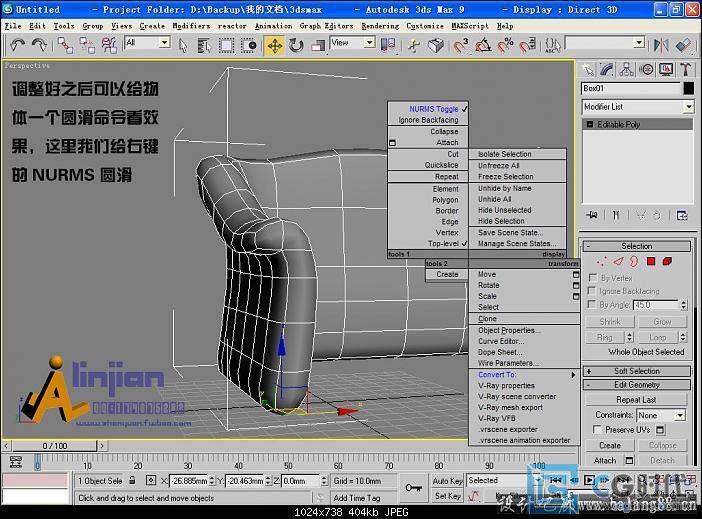Enable By Vertex checkbox
This screenshot has height=519, width=702.
(593, 278)
